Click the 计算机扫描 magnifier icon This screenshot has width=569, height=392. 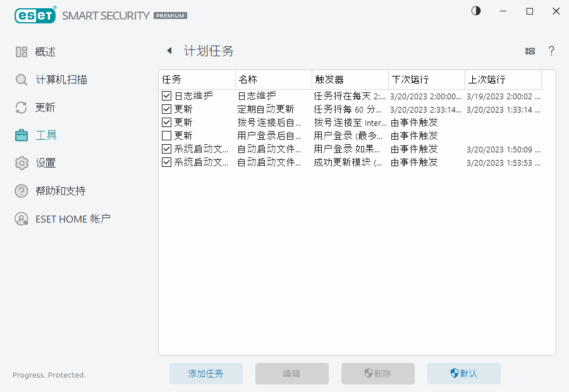(20, 80)
